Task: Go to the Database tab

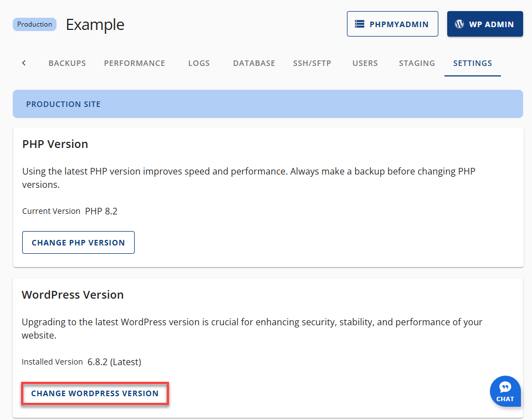Action: pyautogui.click(x=254, y=63)
